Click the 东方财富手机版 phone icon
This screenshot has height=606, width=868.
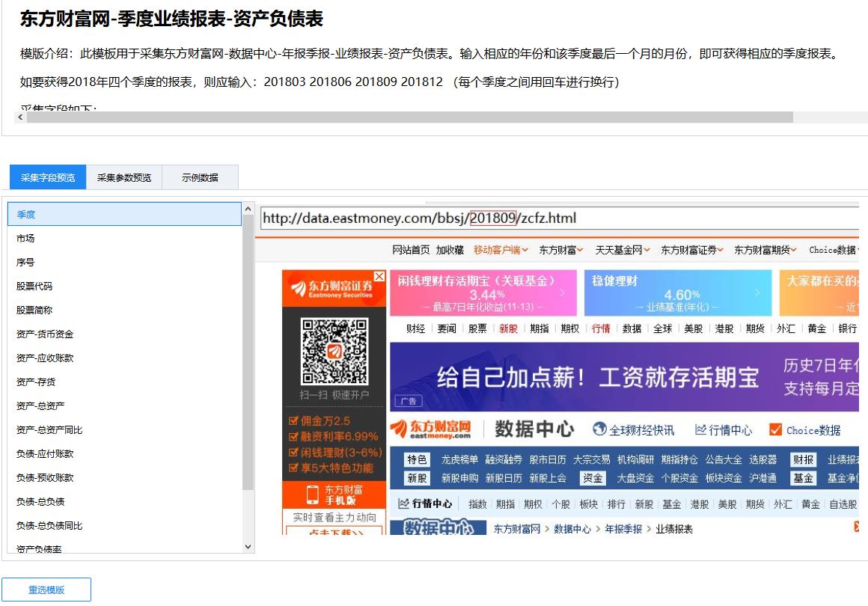313,495
